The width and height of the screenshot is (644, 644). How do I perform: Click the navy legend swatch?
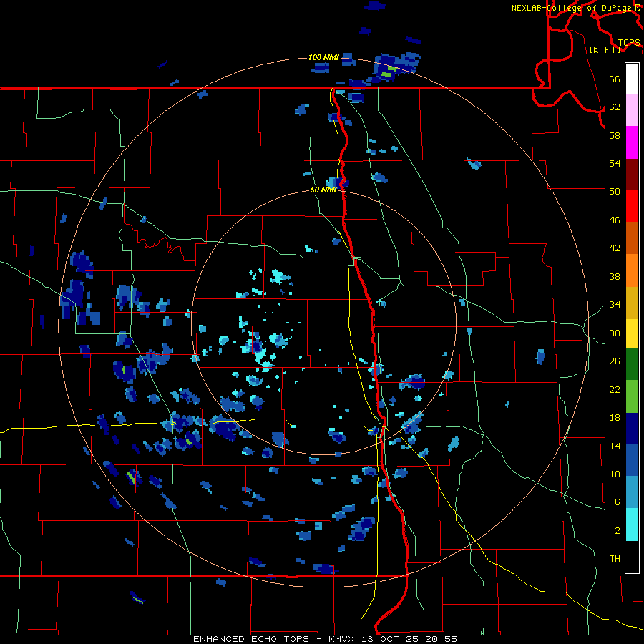tap(632, 429)
